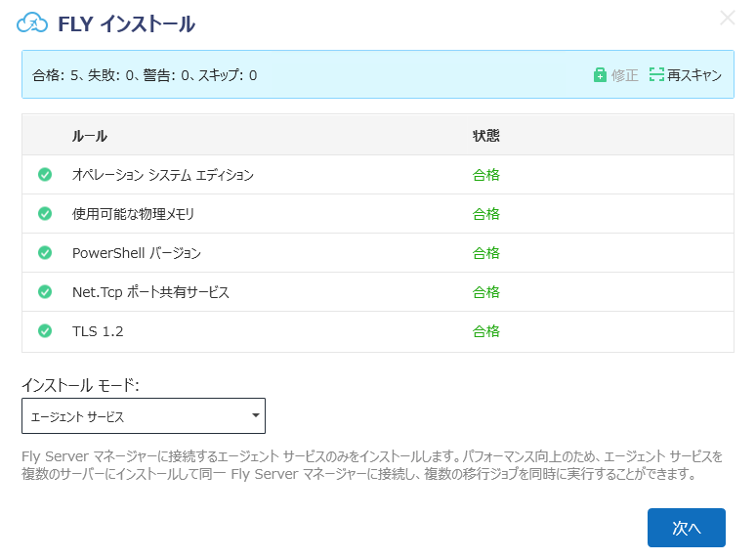This screenshot has height=559, width=756.
Task: Open the インストール モード dropdown
Action: (x=144, y=415)
